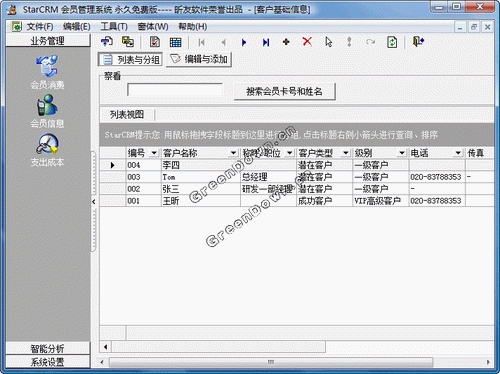Screen dimensions: 500x374
Task: Go to first record toolbar button
Action: click(x=201, y=42)
